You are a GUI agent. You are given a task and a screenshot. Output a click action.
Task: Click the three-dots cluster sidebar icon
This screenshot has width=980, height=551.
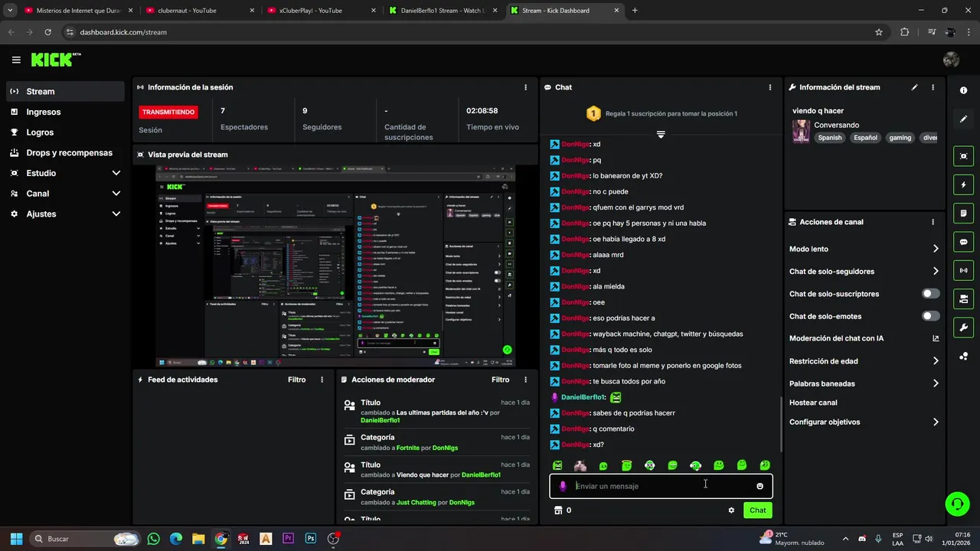963,356
